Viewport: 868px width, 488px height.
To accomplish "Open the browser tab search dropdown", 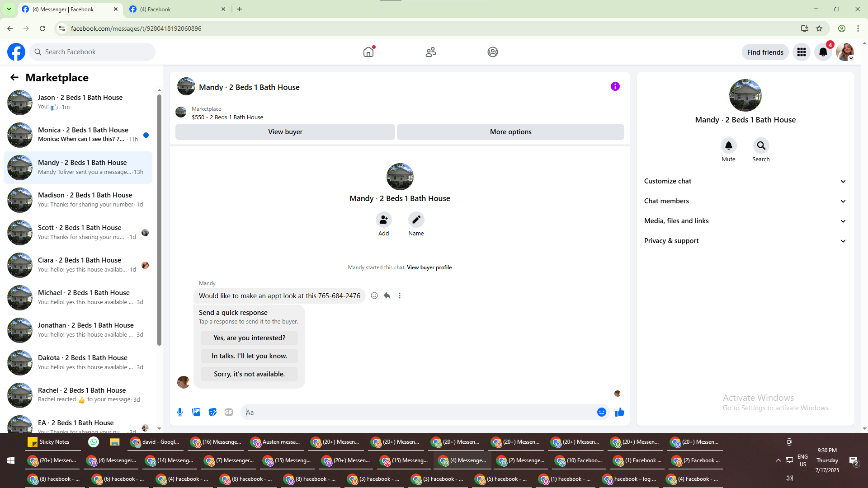I will coord(9,9).
